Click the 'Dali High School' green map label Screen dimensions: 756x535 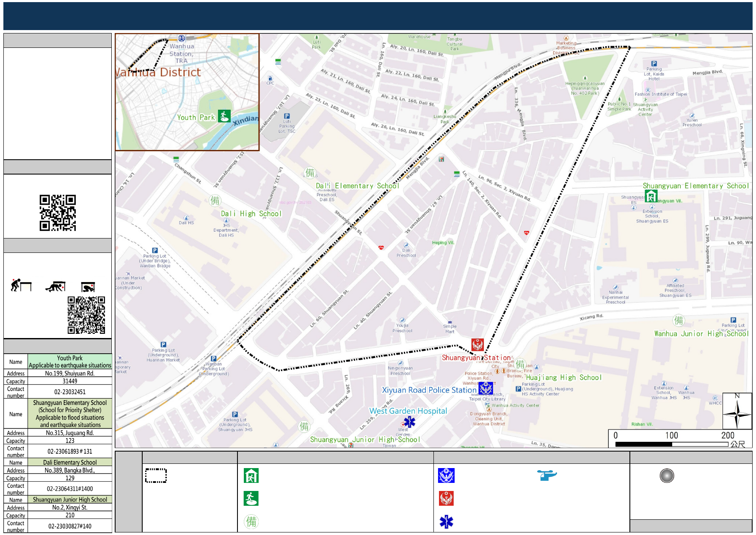[251, 214]
